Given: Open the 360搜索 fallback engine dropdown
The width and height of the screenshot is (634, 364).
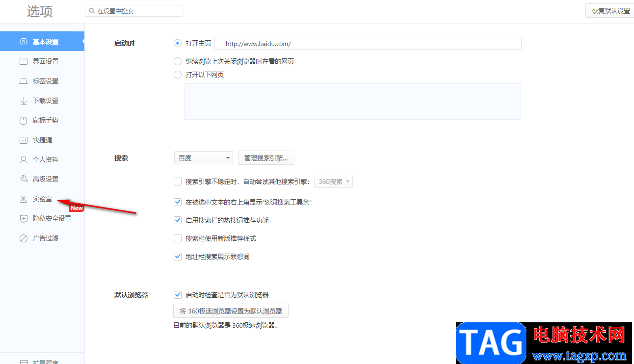Looking at the screenshot, I should coord(333,182).
